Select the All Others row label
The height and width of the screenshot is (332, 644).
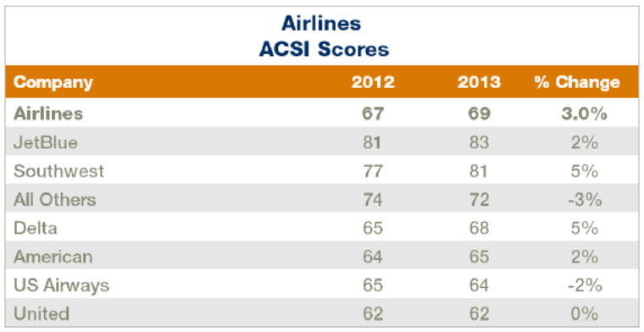tap(54, 200)
